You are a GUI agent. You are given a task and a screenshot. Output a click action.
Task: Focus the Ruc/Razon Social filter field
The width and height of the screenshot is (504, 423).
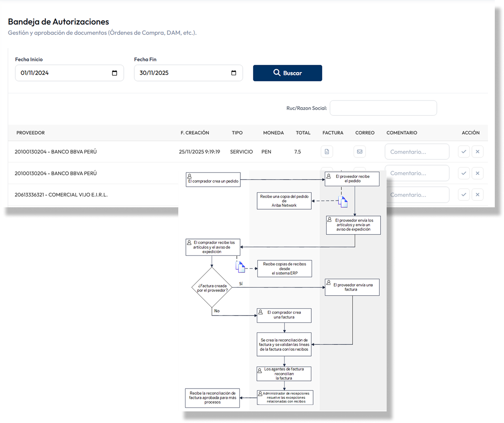[x=383, y=108]
